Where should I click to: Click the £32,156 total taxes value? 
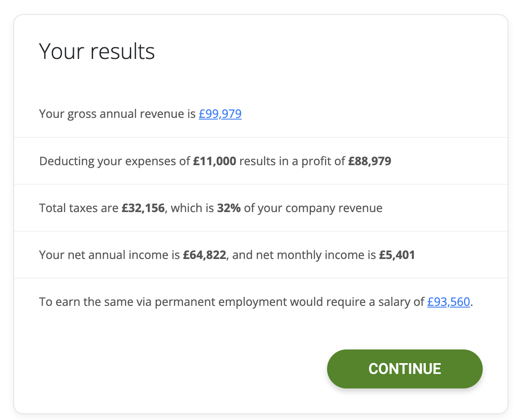tap(143, 208)
